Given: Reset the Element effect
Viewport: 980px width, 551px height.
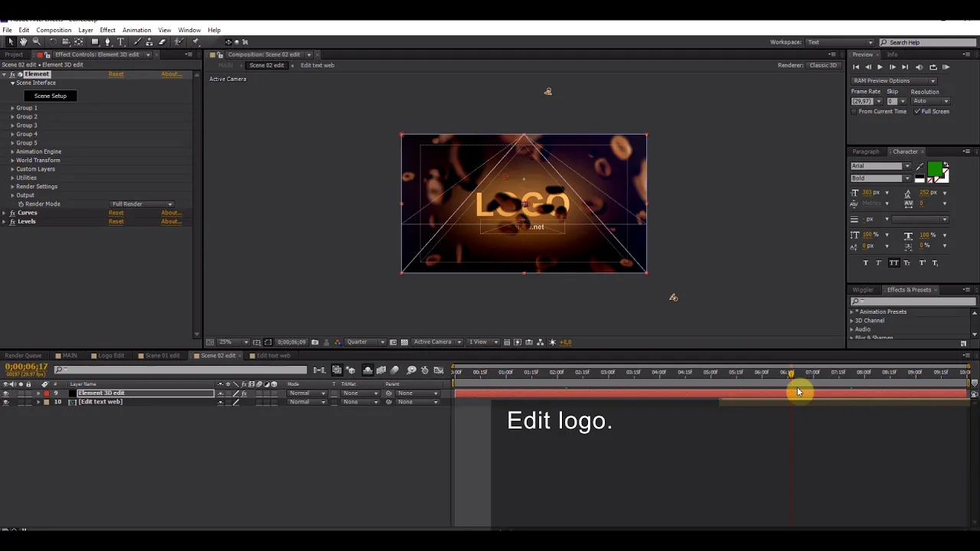Looking at the screenshot, I should 116,74.
